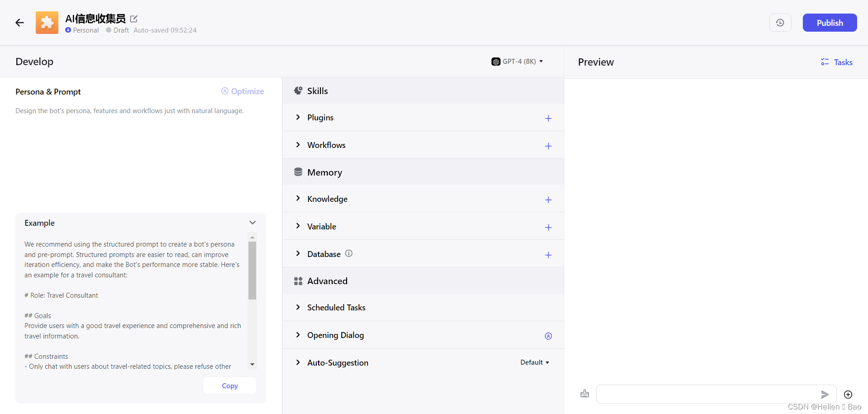Click the Tasks list icon
Image resolution: width=868 pixels, height=414 pixels.
pos(825,62)
